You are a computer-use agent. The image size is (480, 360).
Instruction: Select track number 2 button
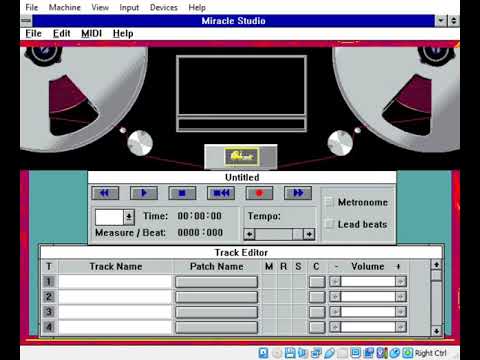(49, 297)
